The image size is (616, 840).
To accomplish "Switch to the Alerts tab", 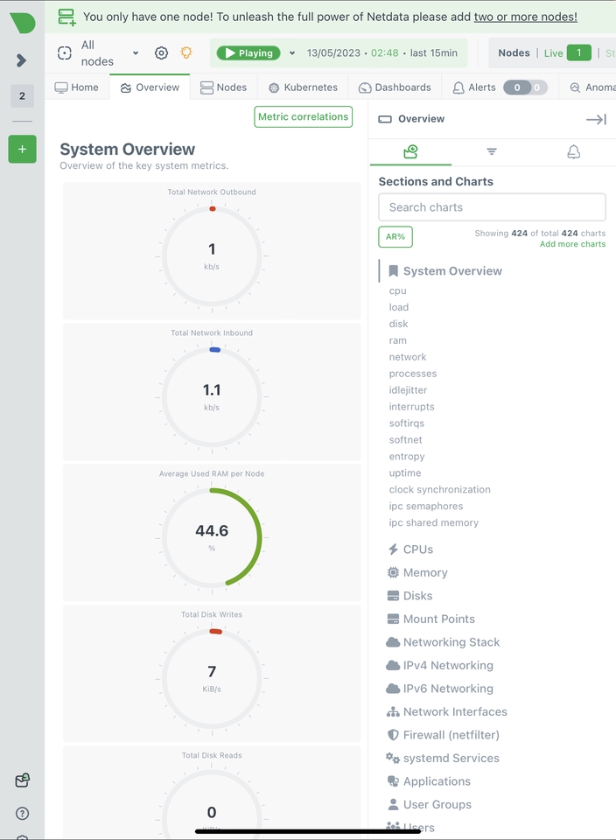I will [x=500, y=87].
